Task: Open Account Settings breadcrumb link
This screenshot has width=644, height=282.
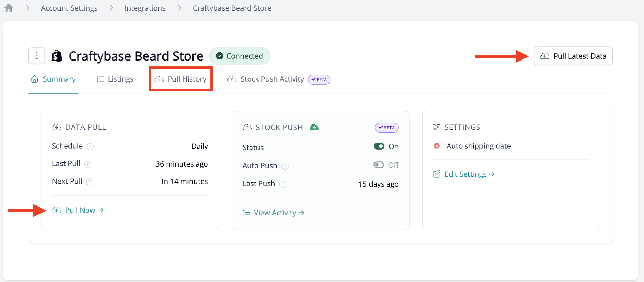Action: coord(69,8)
